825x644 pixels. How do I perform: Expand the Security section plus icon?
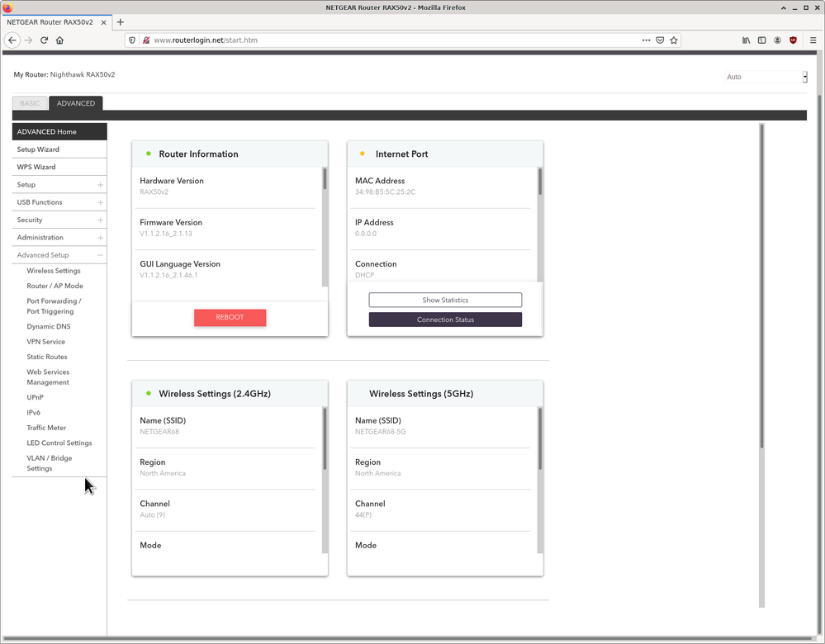[100, 220]
